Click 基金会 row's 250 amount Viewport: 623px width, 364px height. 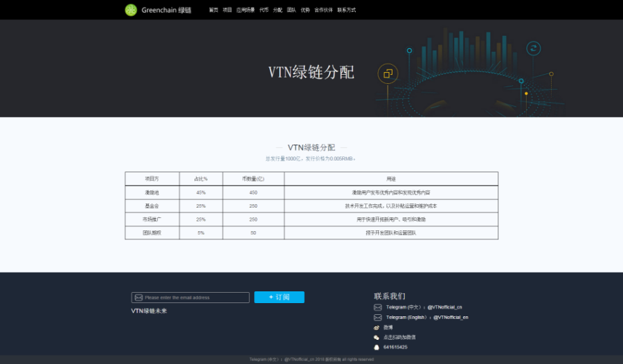tap(253, 206)
